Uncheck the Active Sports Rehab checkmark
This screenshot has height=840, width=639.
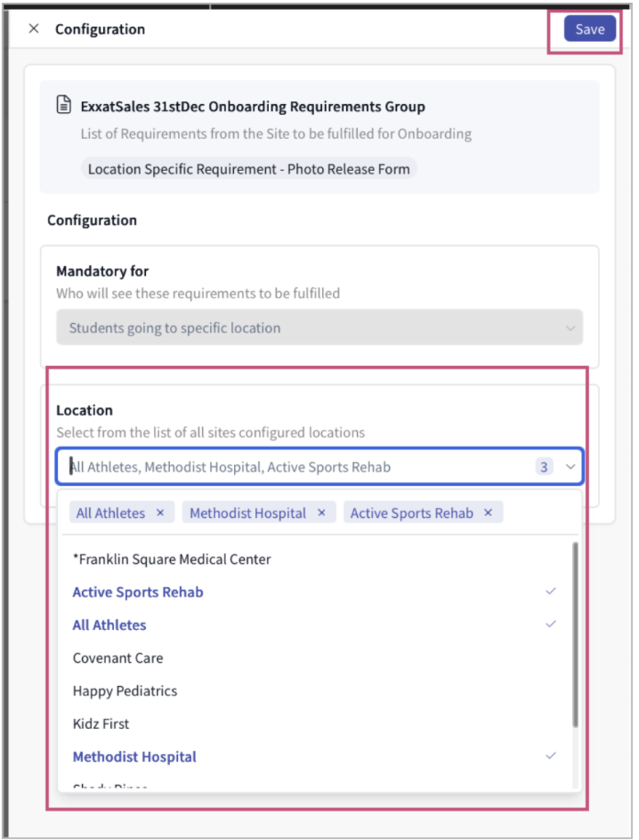click(x=551, y=592)
